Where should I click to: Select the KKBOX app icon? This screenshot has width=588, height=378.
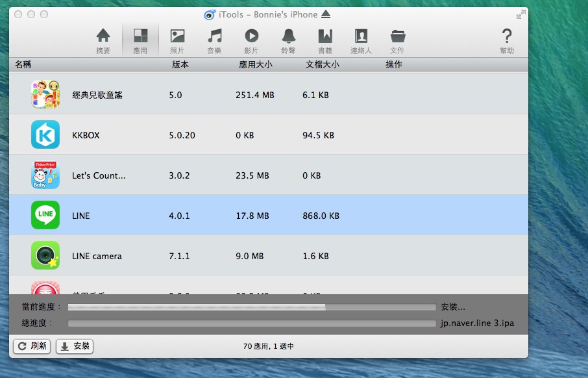click(45, 134)
